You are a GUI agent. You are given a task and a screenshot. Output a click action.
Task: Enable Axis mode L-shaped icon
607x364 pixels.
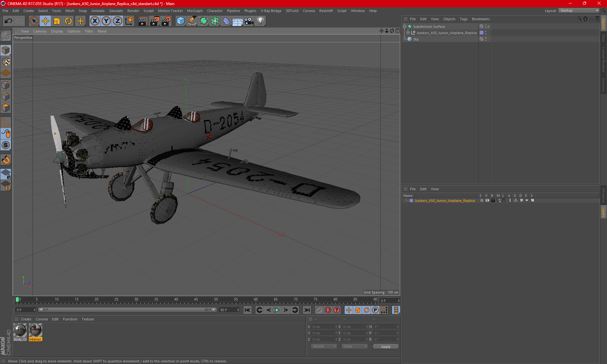[x=6, y=122]
